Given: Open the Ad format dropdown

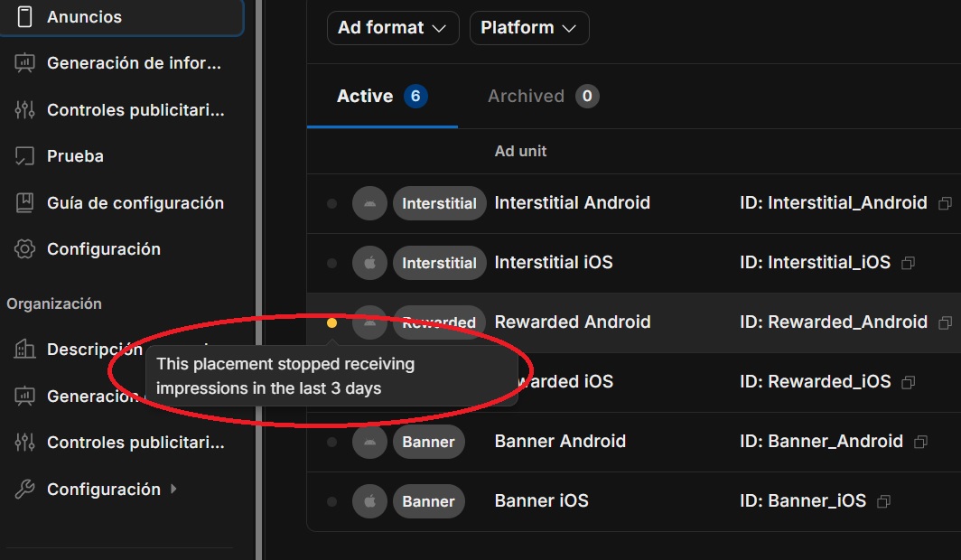Looking at the screenshot, I should click(393, 28).
